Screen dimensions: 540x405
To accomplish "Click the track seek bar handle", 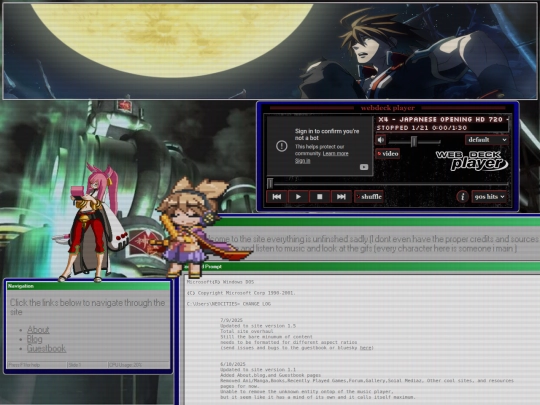I will coord(270,183).
